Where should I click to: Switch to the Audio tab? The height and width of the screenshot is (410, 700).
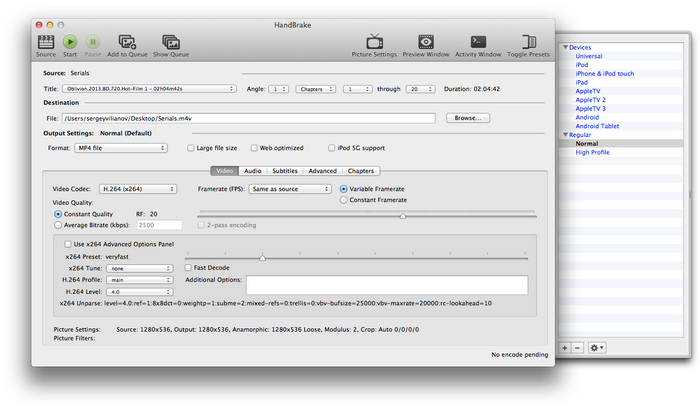click(x=253, y=171)
